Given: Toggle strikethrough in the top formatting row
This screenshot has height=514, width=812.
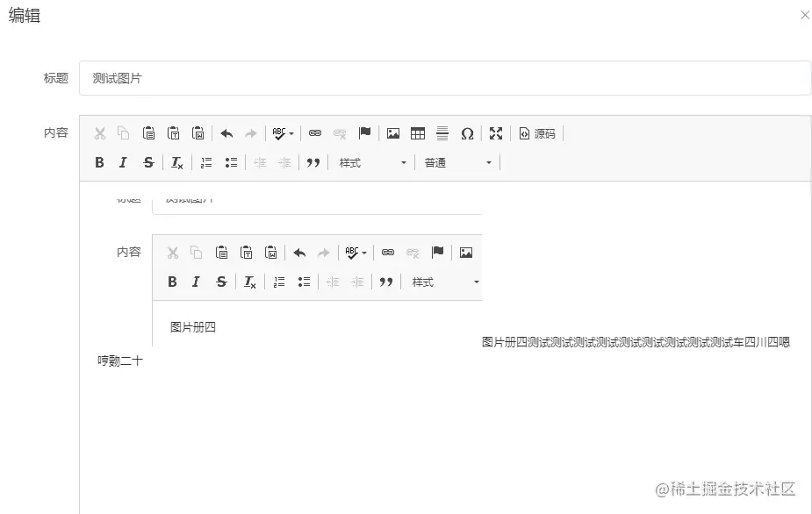Looking at the screenshot, I should click(148, 162).
